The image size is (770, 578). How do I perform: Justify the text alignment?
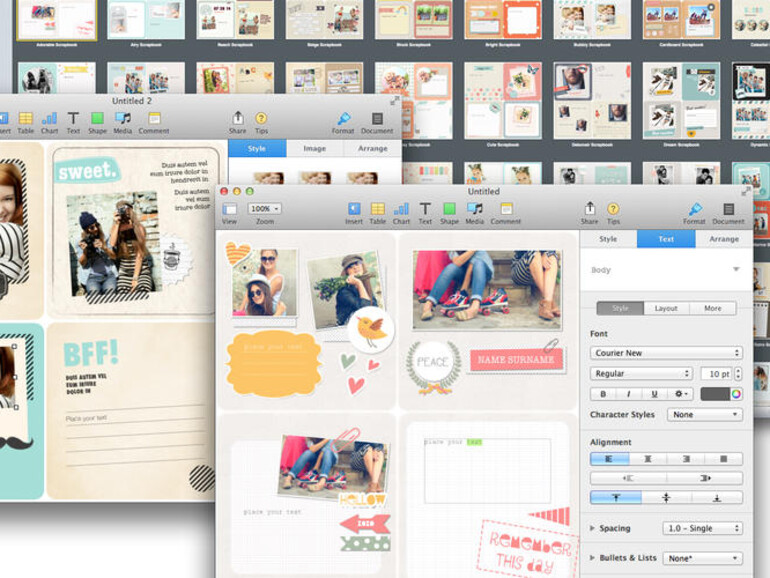point(723,459)
